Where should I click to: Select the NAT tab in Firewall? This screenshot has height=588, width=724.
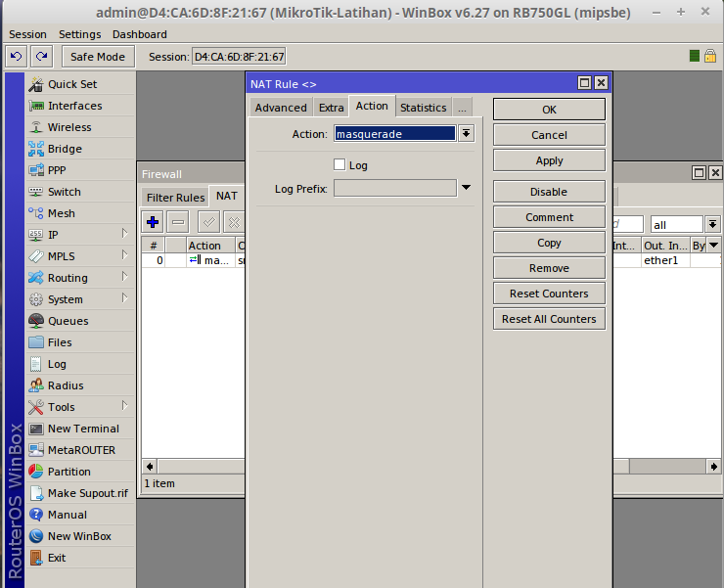tap(227, 197)
